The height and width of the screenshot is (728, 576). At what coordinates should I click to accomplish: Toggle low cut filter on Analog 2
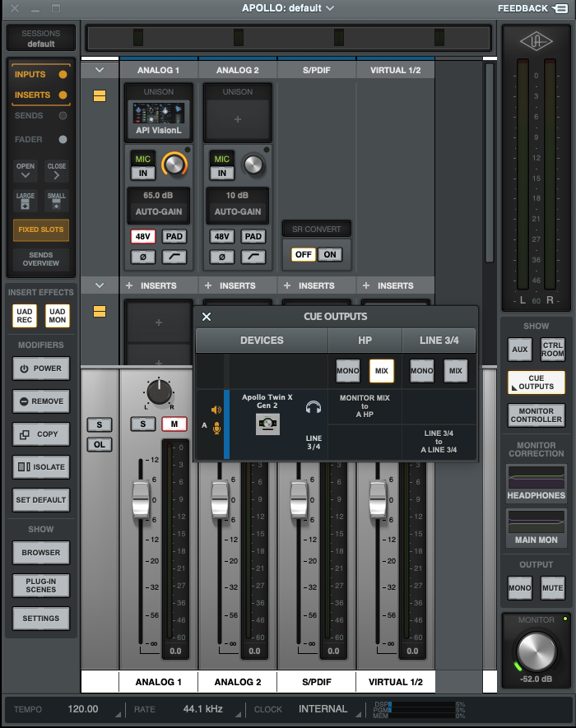[x=253, y=257]
